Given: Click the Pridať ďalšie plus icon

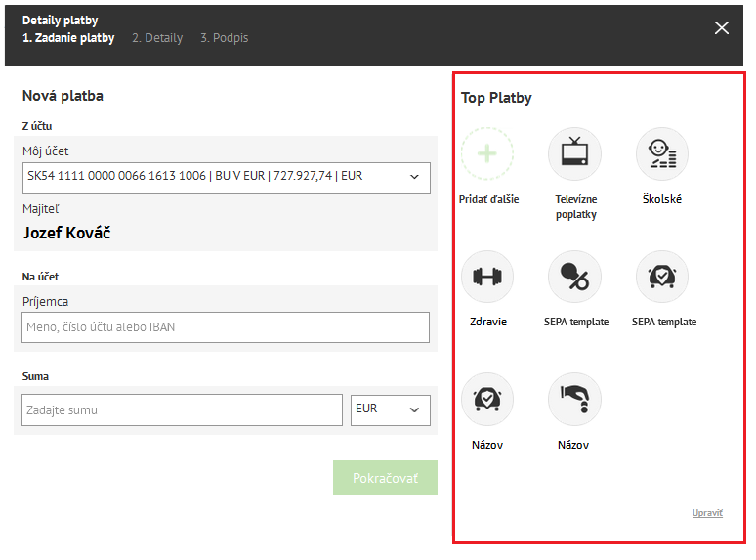Looking at the screenshot, I should 487,153.
